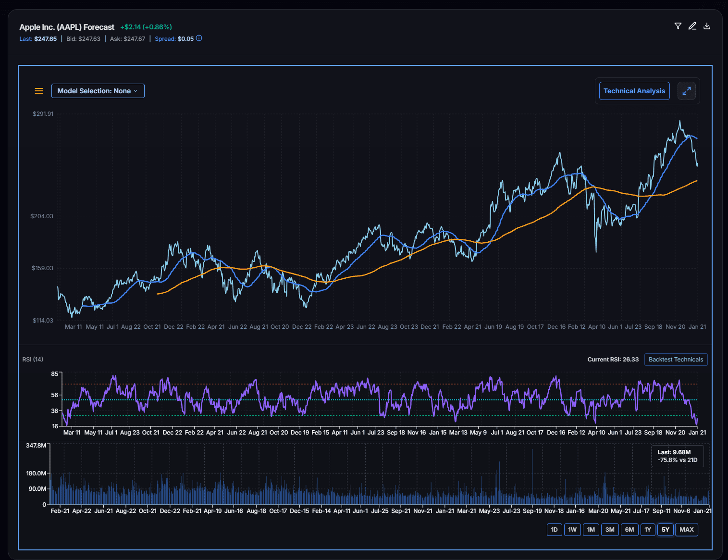Open the filter icon at top right
The width and height of the screenshot is (728, 560).
click(678, 26)
